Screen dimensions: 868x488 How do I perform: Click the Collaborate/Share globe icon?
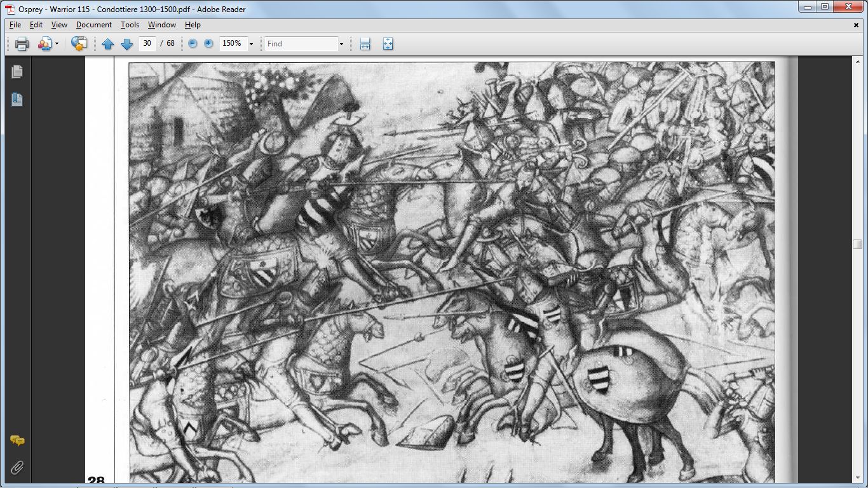click(79, 44)
